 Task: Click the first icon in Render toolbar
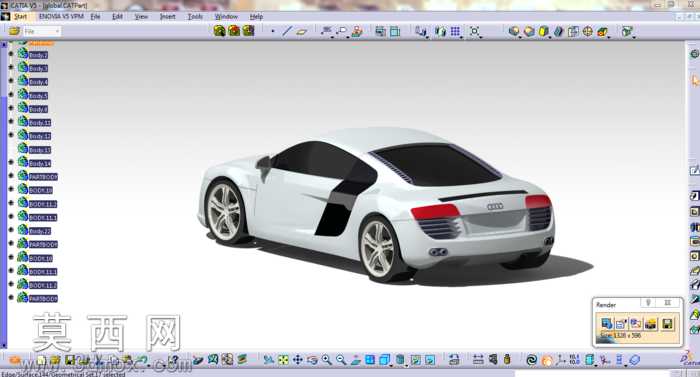click(x=606, y=323)
